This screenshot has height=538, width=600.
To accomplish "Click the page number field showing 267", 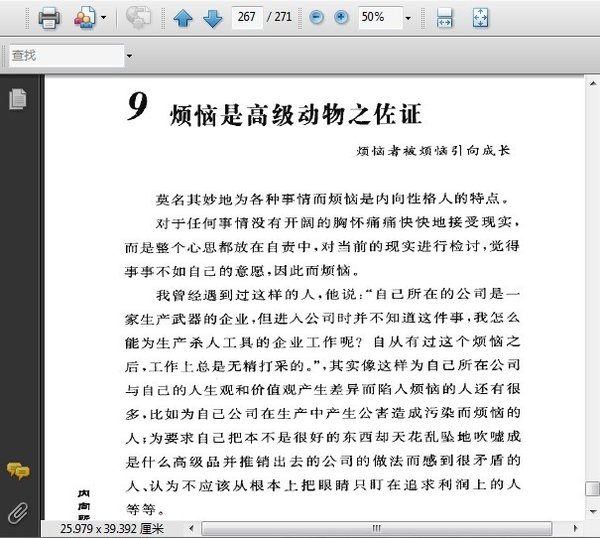I will click(247, 17).
